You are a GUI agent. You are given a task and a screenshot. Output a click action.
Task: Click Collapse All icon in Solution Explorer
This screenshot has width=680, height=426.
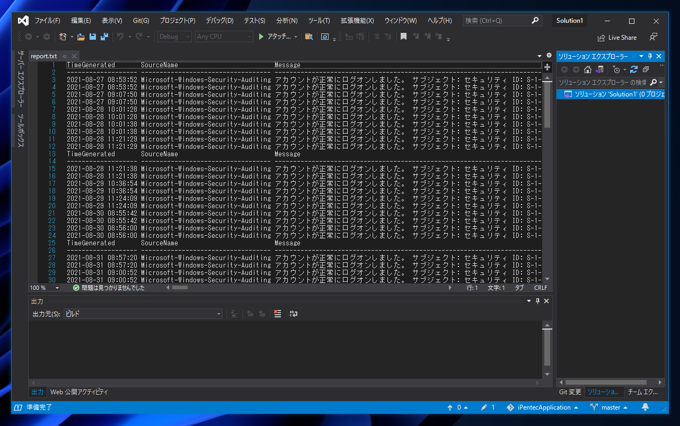(646, 69)
